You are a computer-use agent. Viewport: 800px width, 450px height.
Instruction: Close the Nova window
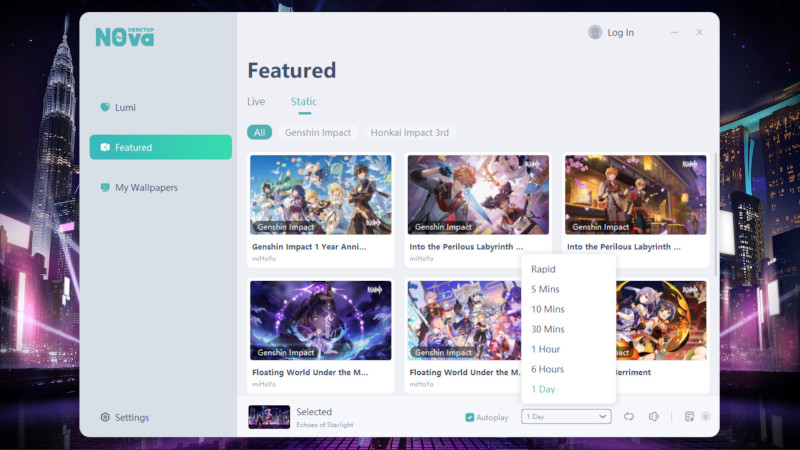699,32
